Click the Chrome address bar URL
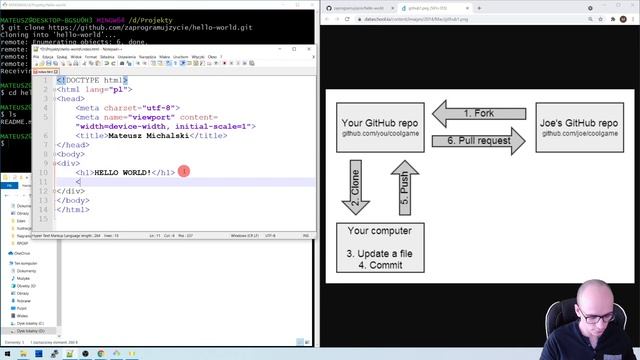This screenshot has height=360, width=640. 416,19
